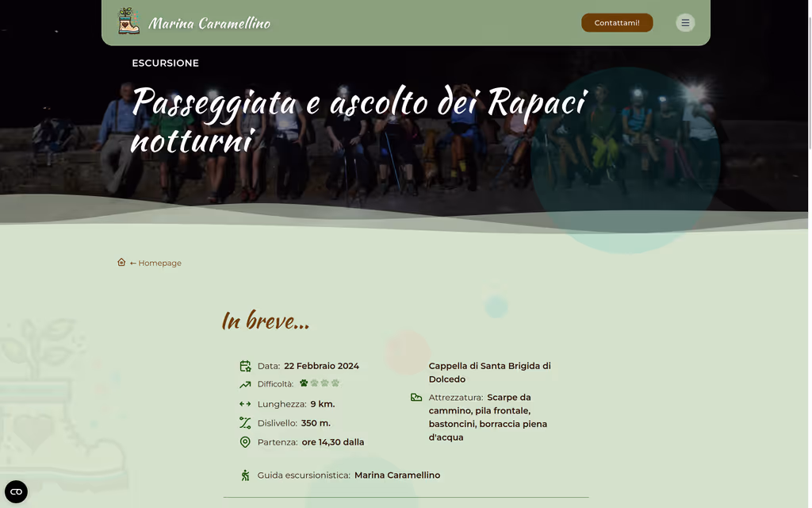Screen dimensions: 812x508
Task: Click the ESCURSIONE category label
Action: (x=166, y=63)
